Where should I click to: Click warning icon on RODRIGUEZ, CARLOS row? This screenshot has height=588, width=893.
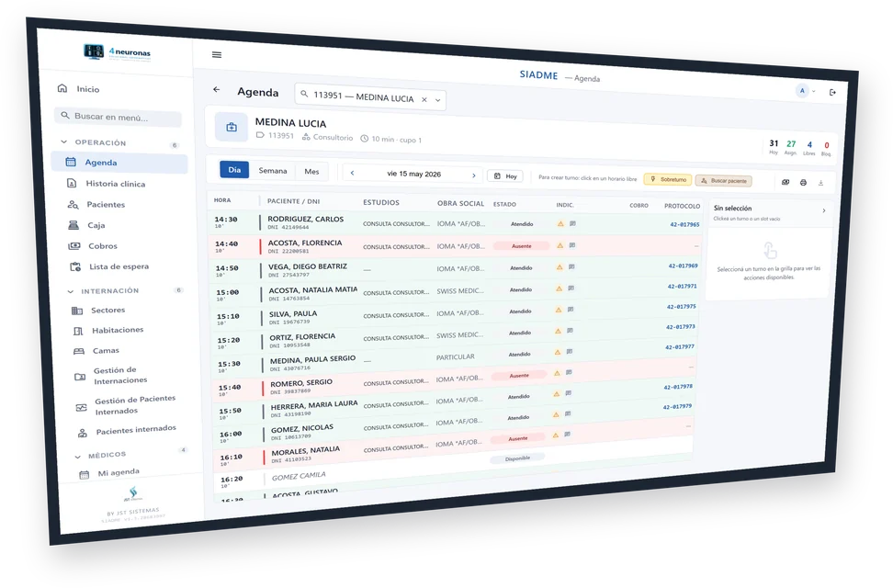tap(561, 224)
